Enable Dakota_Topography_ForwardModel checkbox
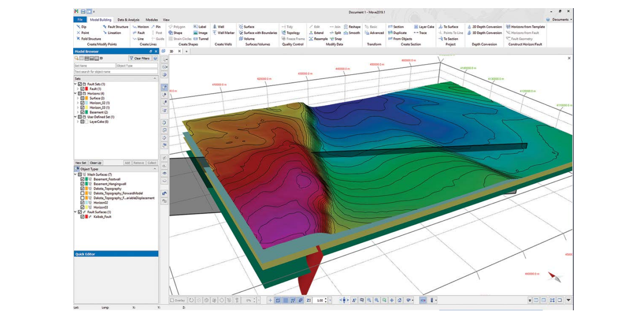 pos(82,193)
